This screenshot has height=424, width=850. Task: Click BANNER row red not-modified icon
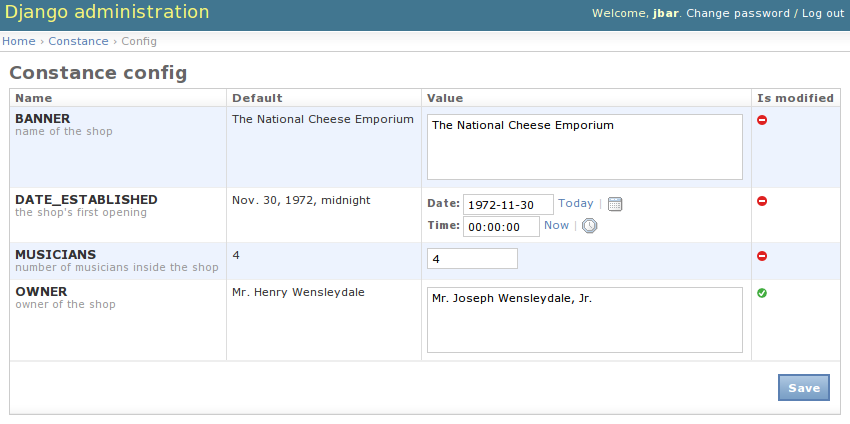(x=762, y=120)
